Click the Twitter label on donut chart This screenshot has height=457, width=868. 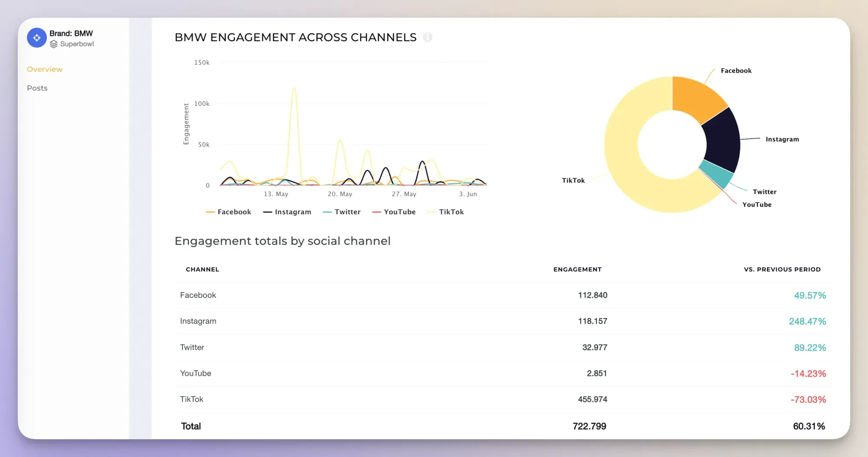pos(764,192)
